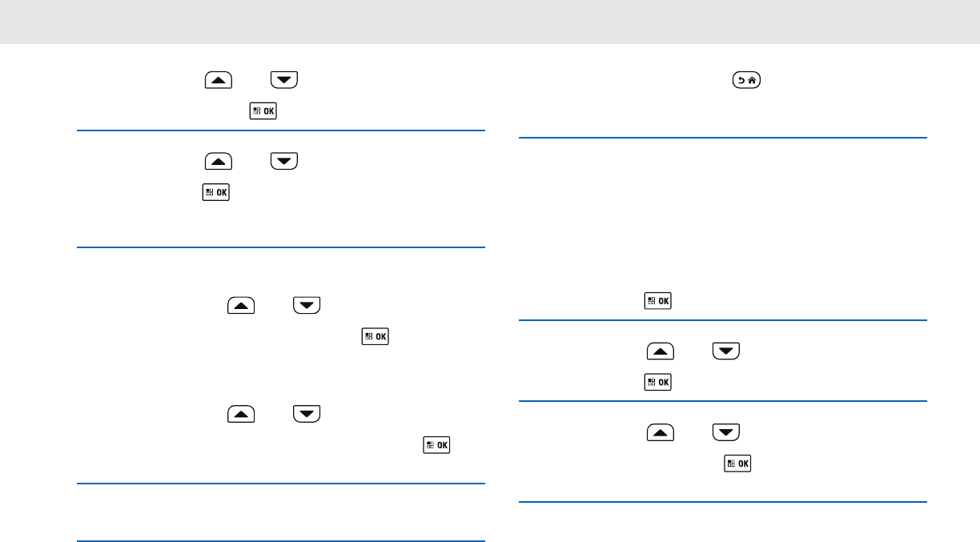Choose down arrow in last right-column step
This screenshot has width=980, height=542.
click(x=726, y=432)
